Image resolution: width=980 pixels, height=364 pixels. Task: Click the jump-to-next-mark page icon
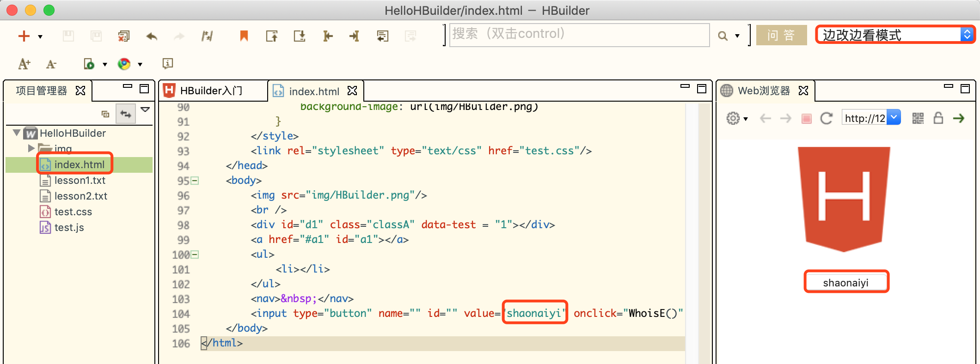pos(300,36)
